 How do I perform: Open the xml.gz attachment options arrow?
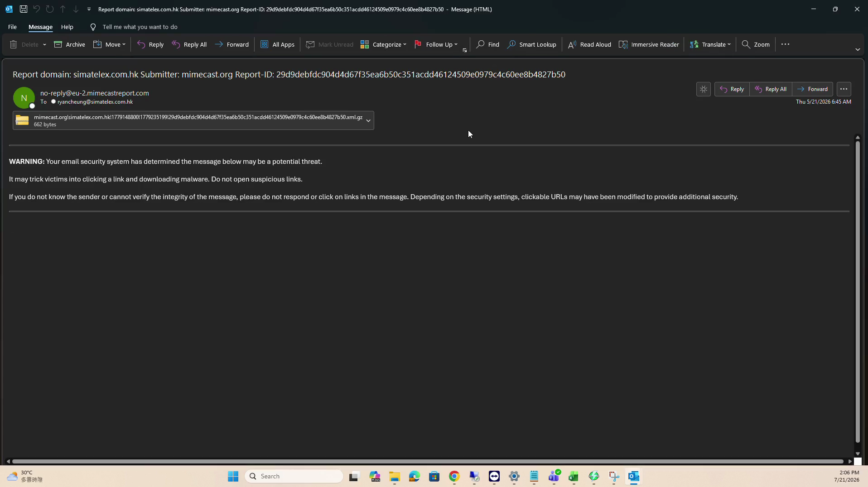tap(368, 120)
